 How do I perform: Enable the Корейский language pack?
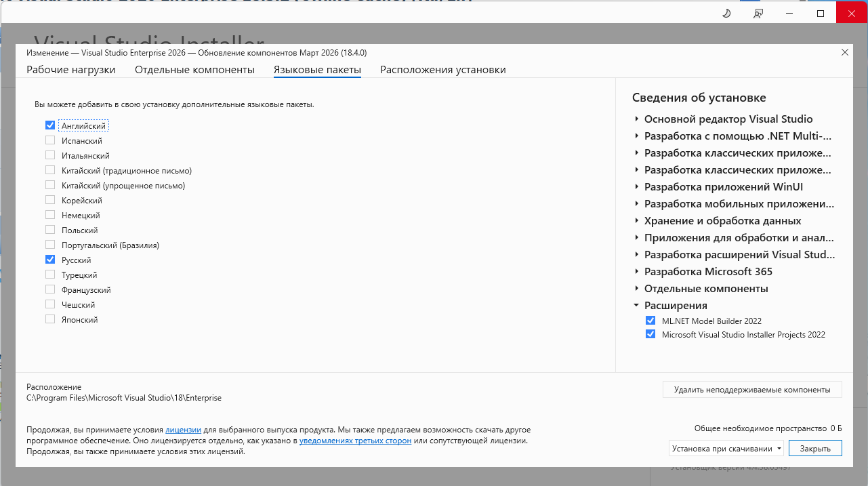[50, 200]
